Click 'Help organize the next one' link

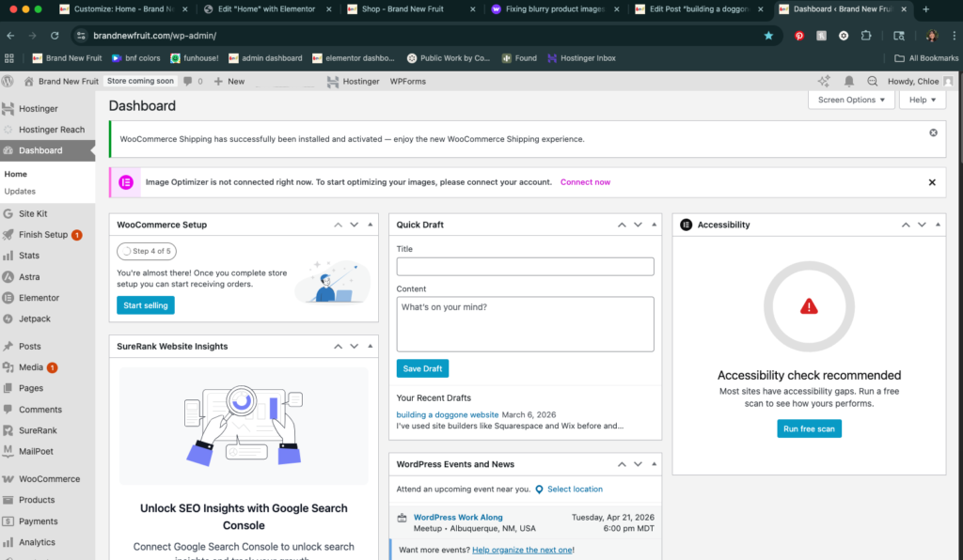(522, 550)
